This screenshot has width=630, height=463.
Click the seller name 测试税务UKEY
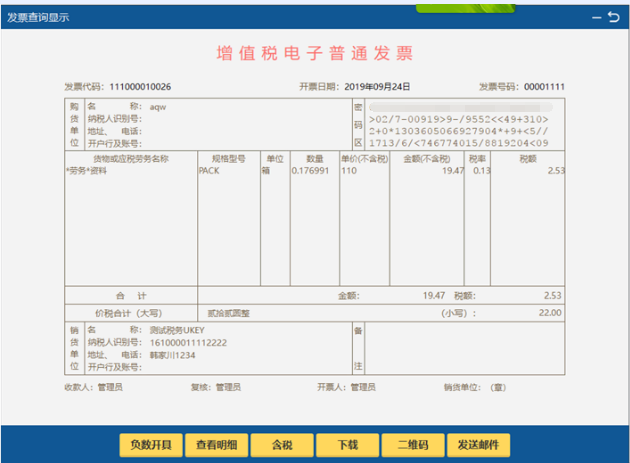177,330
